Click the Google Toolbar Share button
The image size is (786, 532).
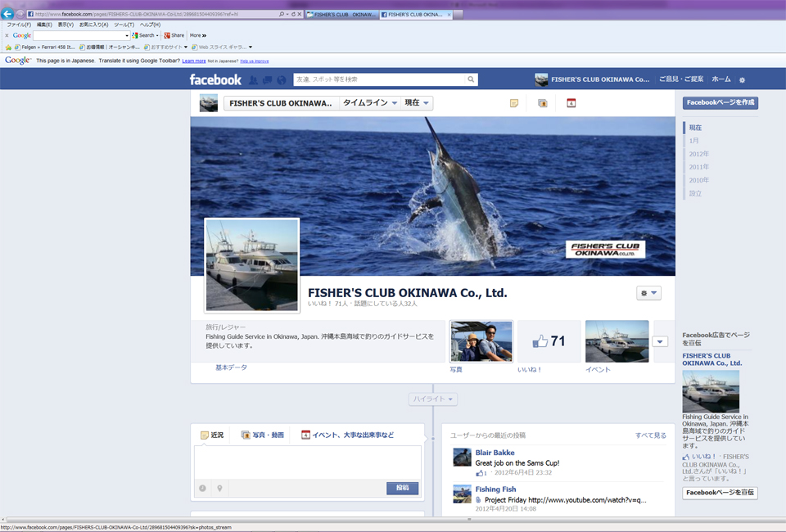[174, 35]
